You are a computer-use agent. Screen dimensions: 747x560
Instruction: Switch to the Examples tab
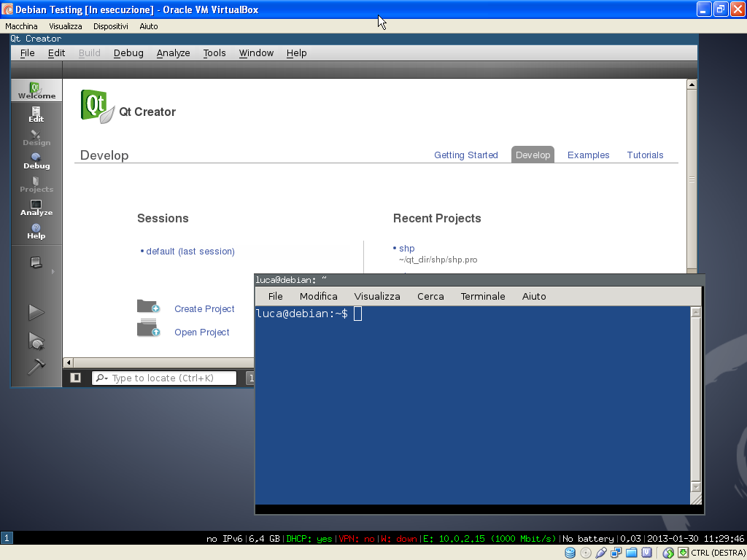point(588,155)
